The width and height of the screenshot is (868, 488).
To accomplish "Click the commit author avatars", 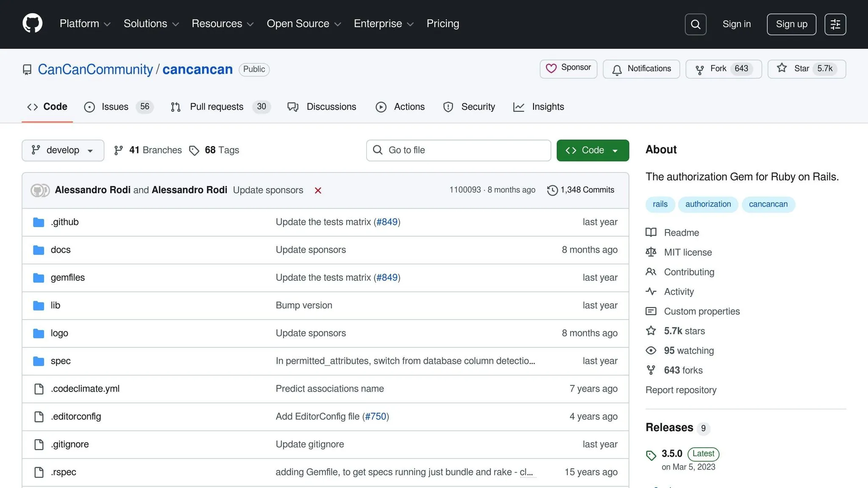I will (x=40, y=190).
